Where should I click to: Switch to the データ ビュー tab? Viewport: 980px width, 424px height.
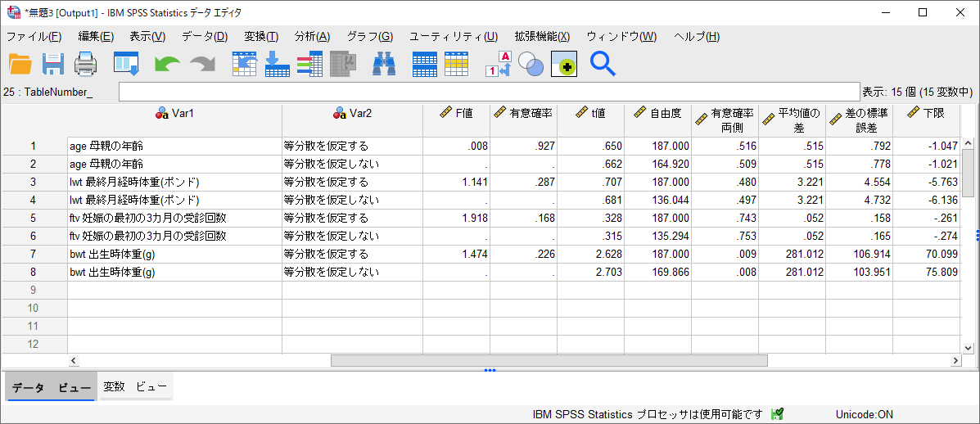pos(52,387)
